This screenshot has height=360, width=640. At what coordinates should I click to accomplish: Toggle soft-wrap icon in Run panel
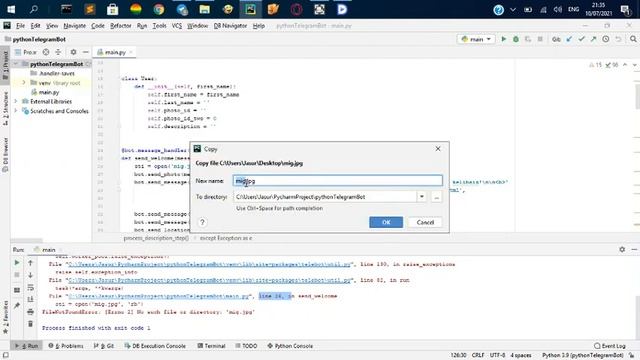(x=31, y=287)
